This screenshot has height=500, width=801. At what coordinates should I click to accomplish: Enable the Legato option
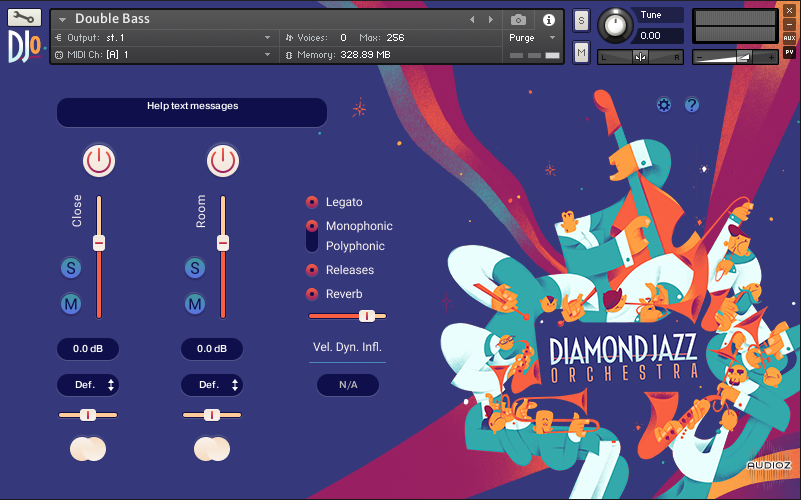tap(312, 202)
